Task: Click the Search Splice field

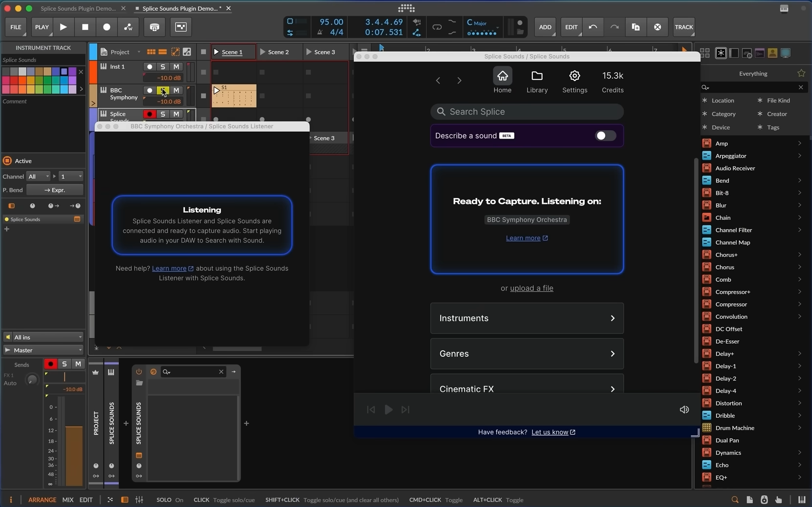Action: tap(527, 112)
